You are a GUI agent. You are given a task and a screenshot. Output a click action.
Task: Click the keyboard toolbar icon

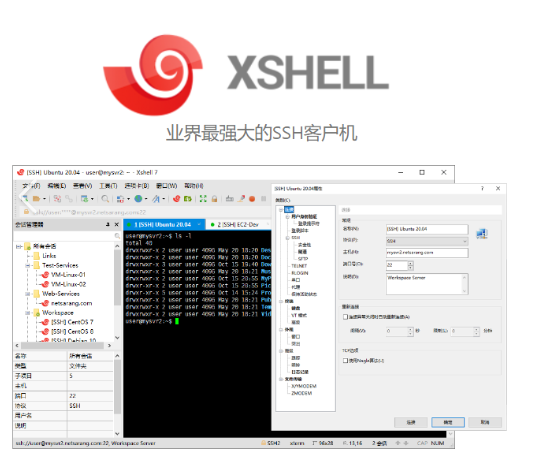[230, 198]
